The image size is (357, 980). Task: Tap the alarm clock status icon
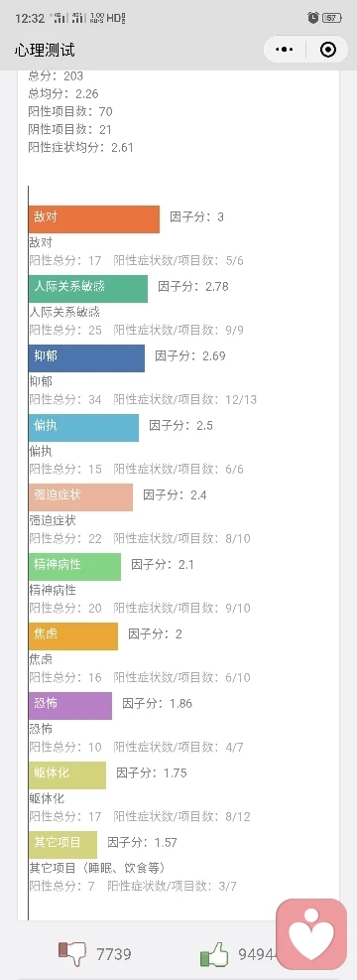(x=313, y=18)
